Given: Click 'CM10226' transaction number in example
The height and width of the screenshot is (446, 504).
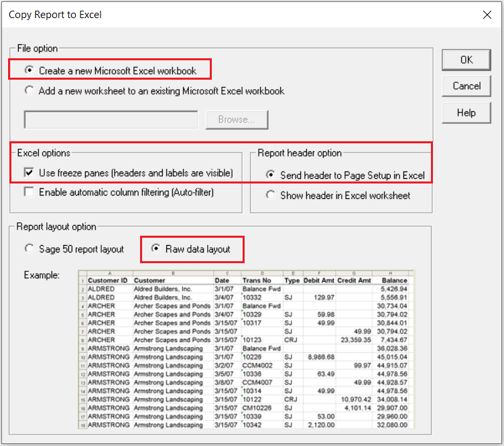Looking at the screenshot, I should pos(257,408).
